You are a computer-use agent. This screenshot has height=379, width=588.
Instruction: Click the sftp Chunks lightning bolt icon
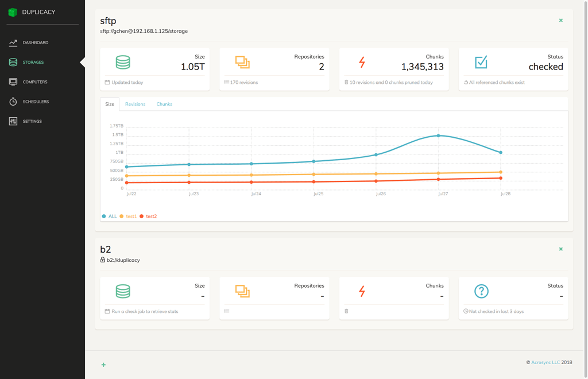pyautogui.click(x=362, y=62)
